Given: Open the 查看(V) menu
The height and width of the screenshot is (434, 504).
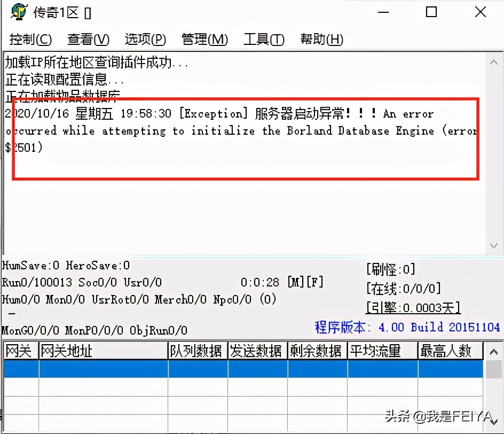Looking at the screenshot, I should (x=88, y=39).
